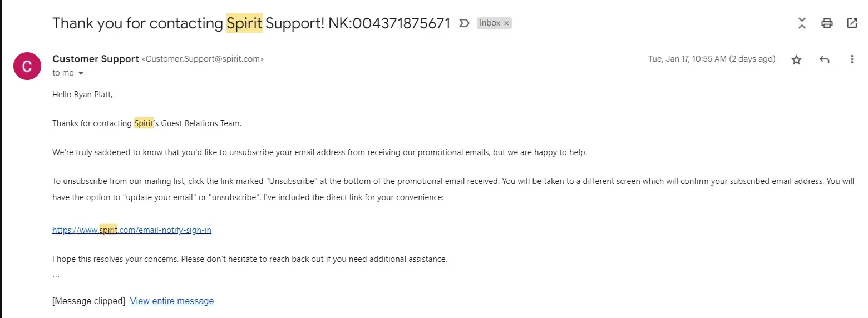Expand recipient details arrow next to 'to me'
868x318 pixels.
point(81,73)
